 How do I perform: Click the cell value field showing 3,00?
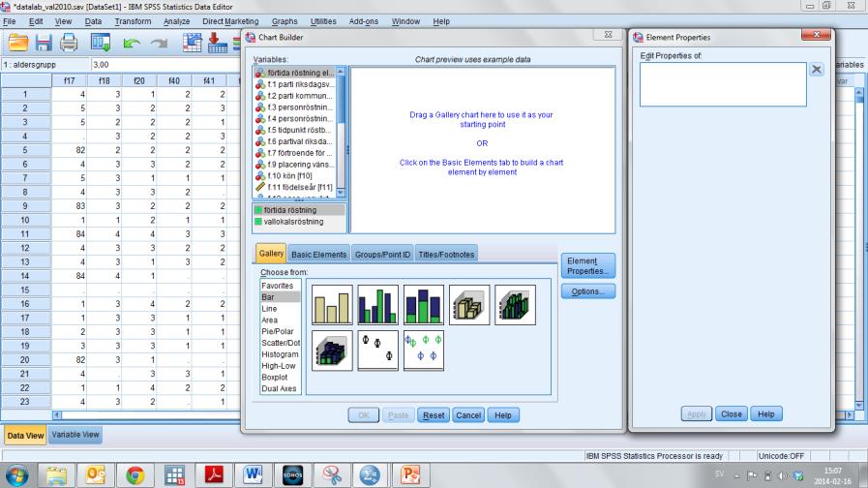tap(166, 64)
